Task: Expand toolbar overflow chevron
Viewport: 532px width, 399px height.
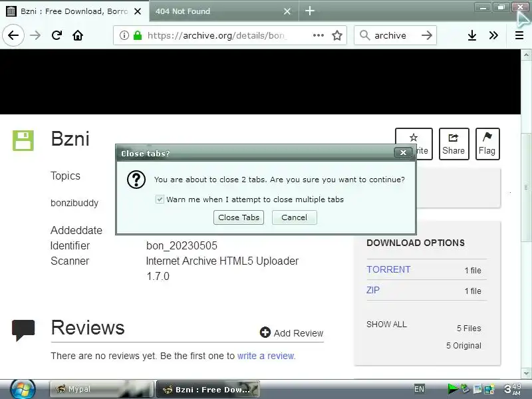Action: click(x=493, y=35)
